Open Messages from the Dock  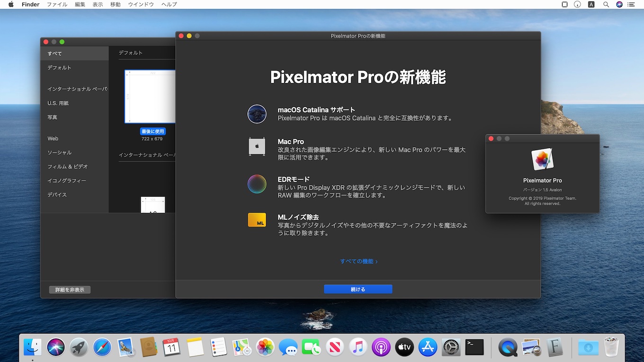click(288, 347)
